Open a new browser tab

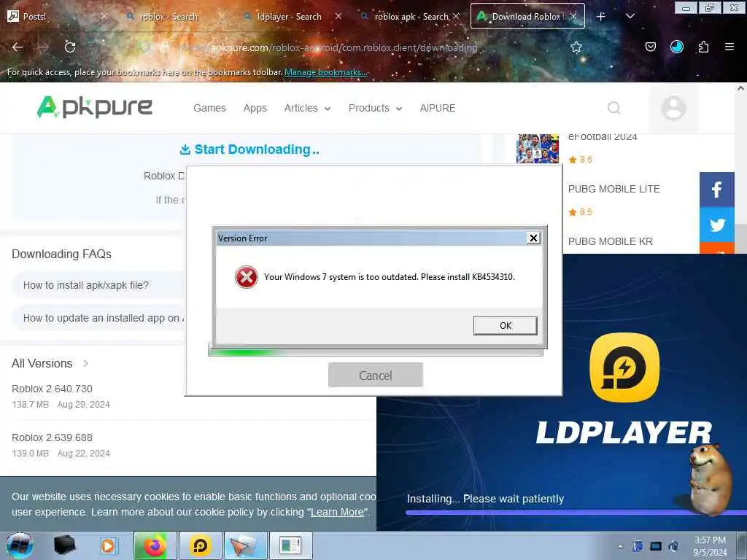point(601,16)
